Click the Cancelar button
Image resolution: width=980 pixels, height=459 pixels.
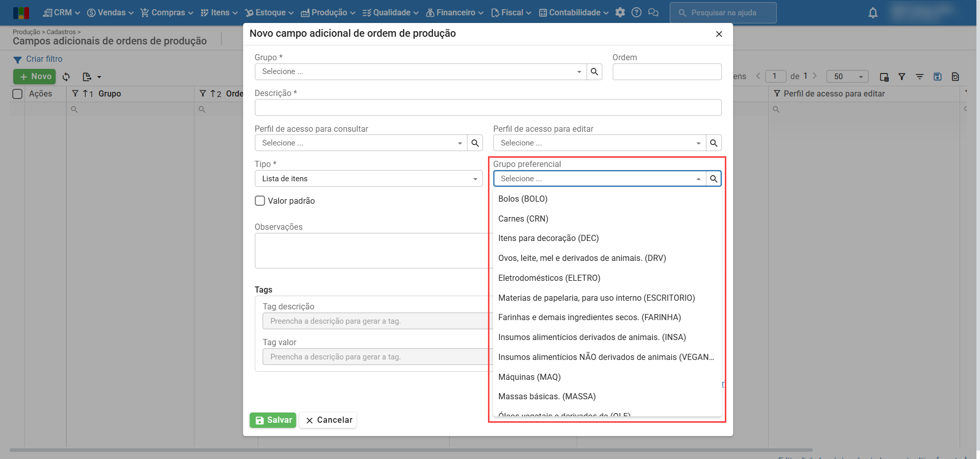click(x=328, y=420)
